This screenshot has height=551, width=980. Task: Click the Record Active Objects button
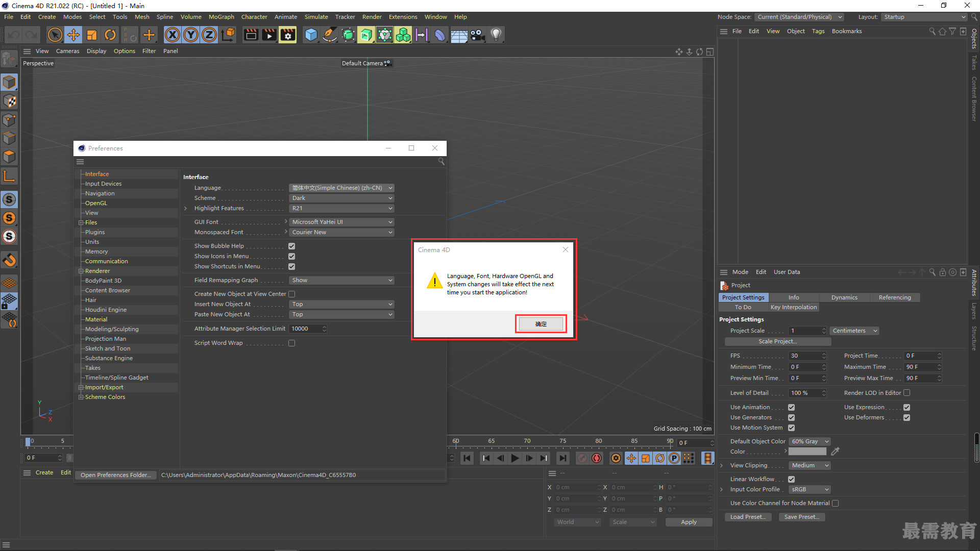pos(582,458)
